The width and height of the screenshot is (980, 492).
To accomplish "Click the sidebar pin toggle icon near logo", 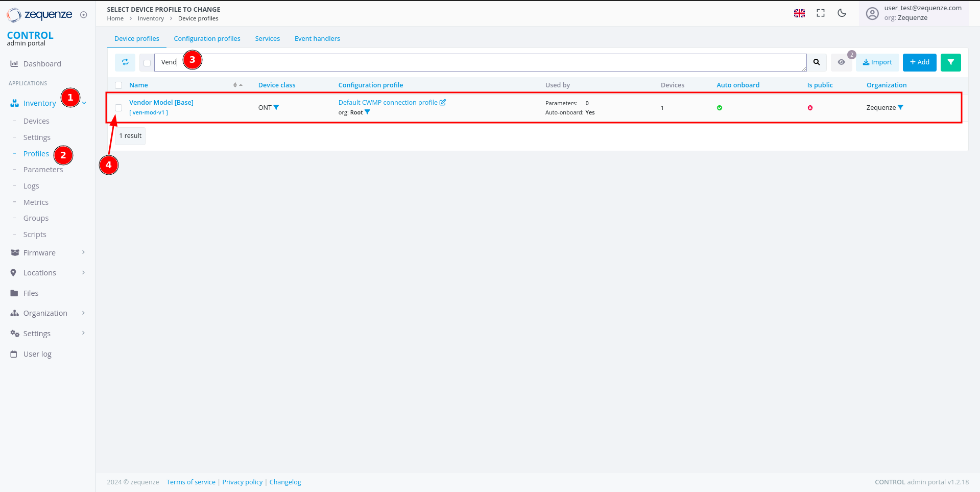I will click(x=84, y=15).
